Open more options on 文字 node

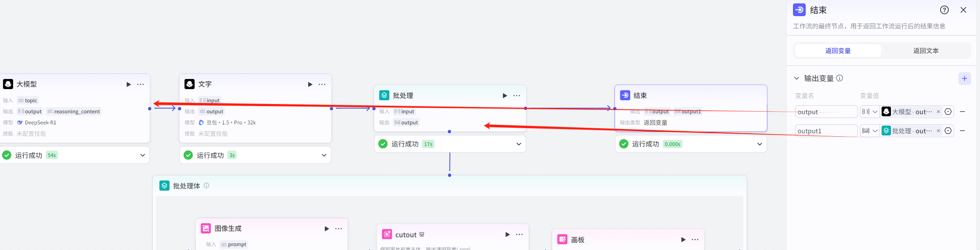[x=322, y=84]
